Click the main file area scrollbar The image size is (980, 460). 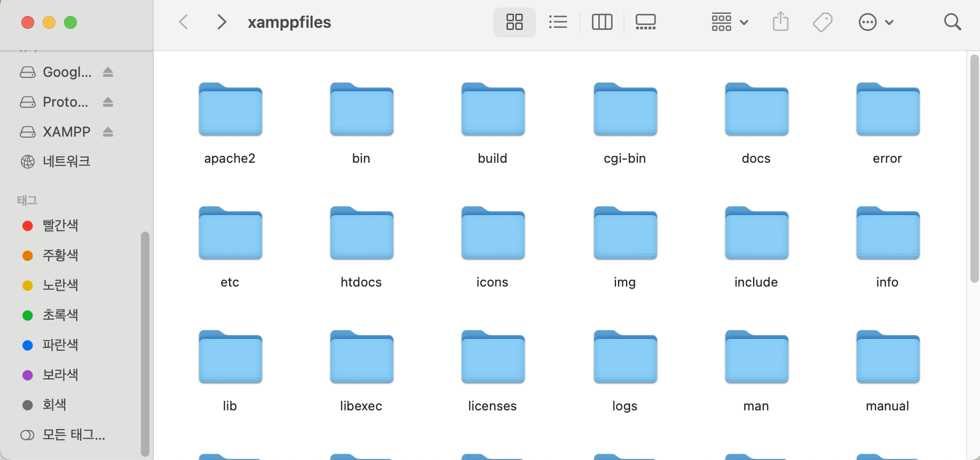click(974, 169)
